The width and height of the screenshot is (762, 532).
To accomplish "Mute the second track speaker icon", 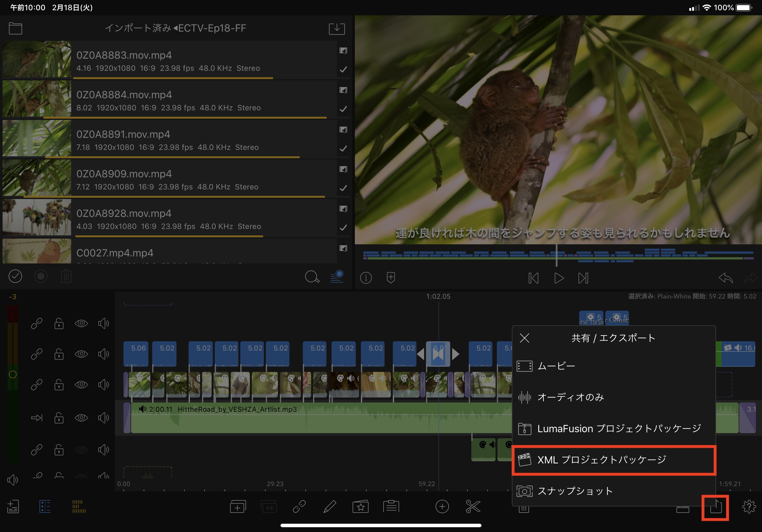I will pyautogui.click(x=103, y=354).
